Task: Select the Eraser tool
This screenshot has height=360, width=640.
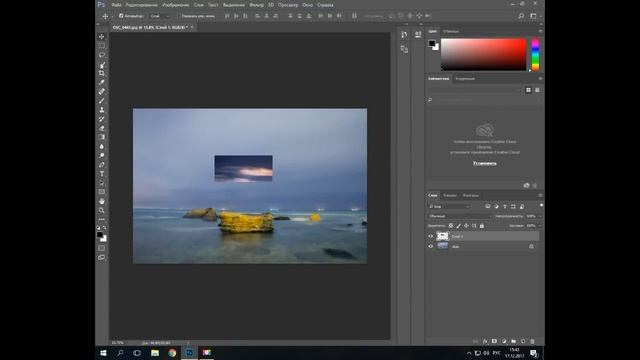Action: 102,128
